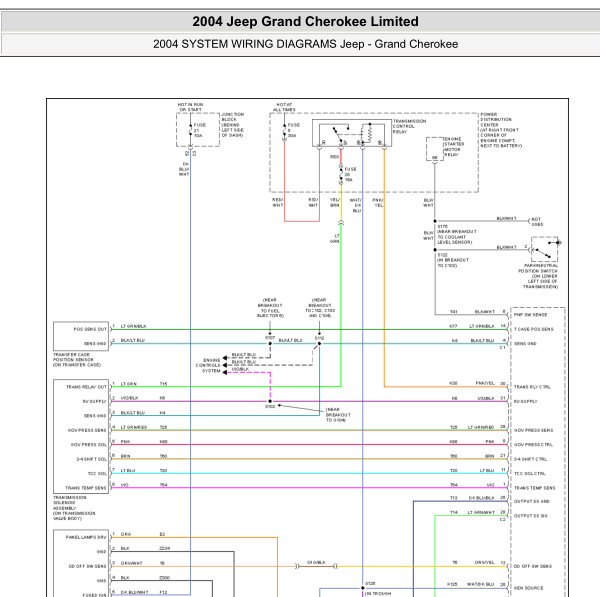
Task: Click the 'WHT/DK BLU' label below the relay
Action: pos(355,206)
